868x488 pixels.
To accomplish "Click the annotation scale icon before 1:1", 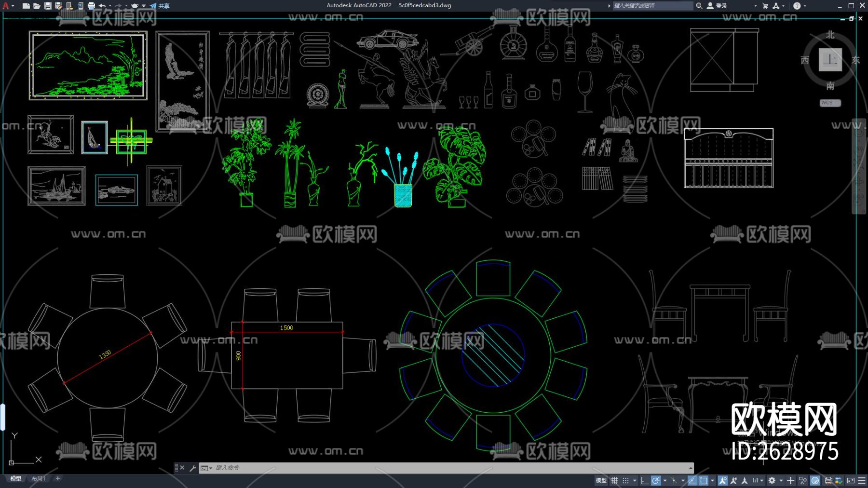I will click(745, 481).
